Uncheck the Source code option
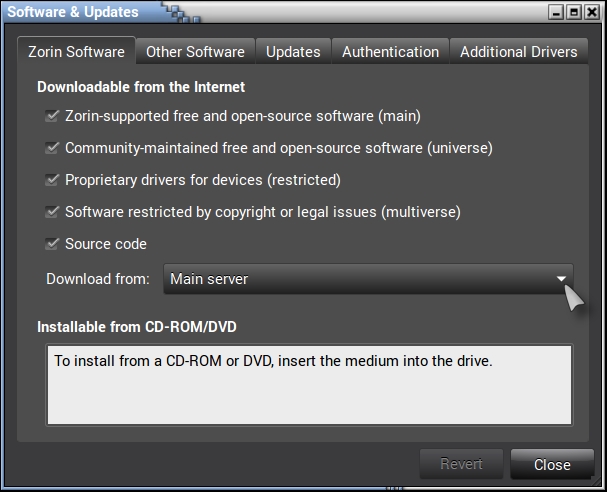Screen dimensions: 607x492 click(x=53, y=244)
